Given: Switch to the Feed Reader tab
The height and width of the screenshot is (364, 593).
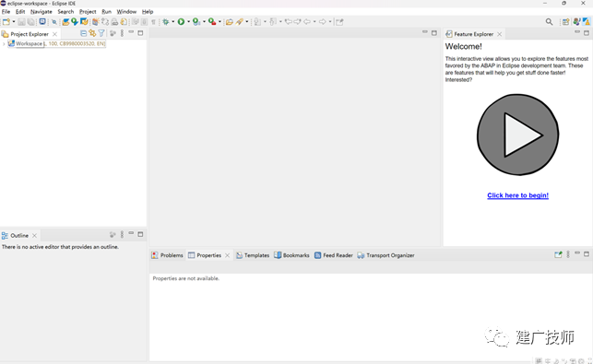Looking at the screenshot, I should coord(334,255).
